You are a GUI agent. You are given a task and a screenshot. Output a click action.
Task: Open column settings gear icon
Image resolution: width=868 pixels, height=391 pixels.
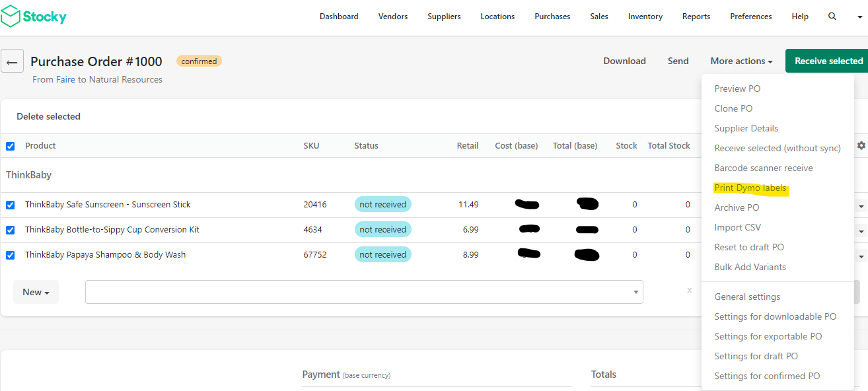861,145
